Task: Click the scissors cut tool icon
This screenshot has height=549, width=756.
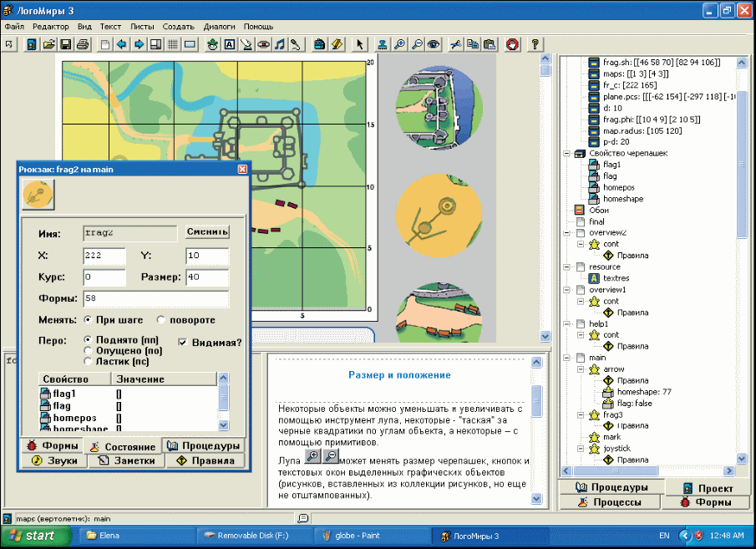Action: [x=455, y=44]
